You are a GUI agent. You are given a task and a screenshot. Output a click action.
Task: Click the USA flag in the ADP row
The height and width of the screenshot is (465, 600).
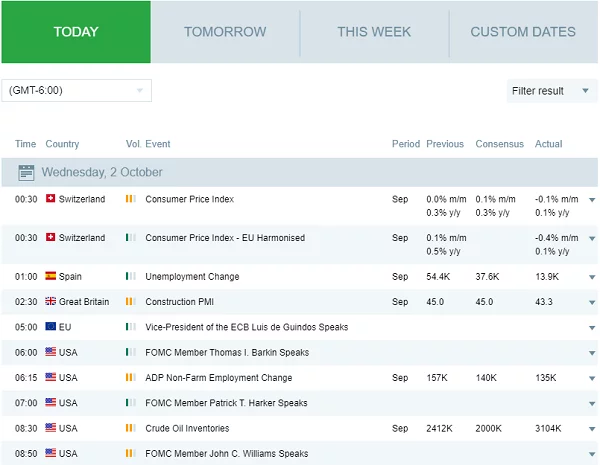click(51, 377)
